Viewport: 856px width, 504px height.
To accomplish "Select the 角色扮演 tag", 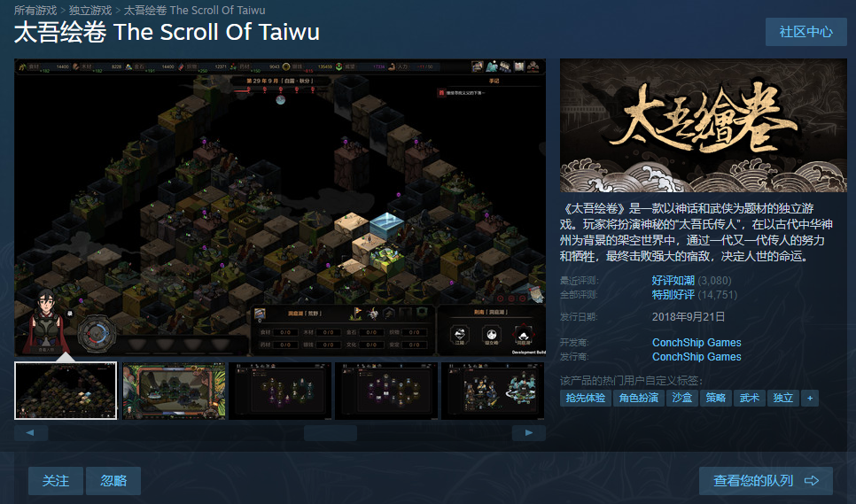I will 639,399.
